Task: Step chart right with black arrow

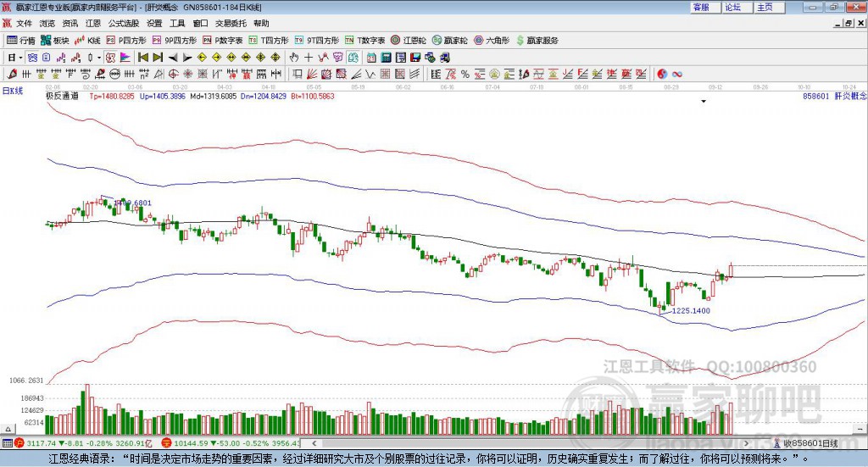Action: [x=187, y=58]
